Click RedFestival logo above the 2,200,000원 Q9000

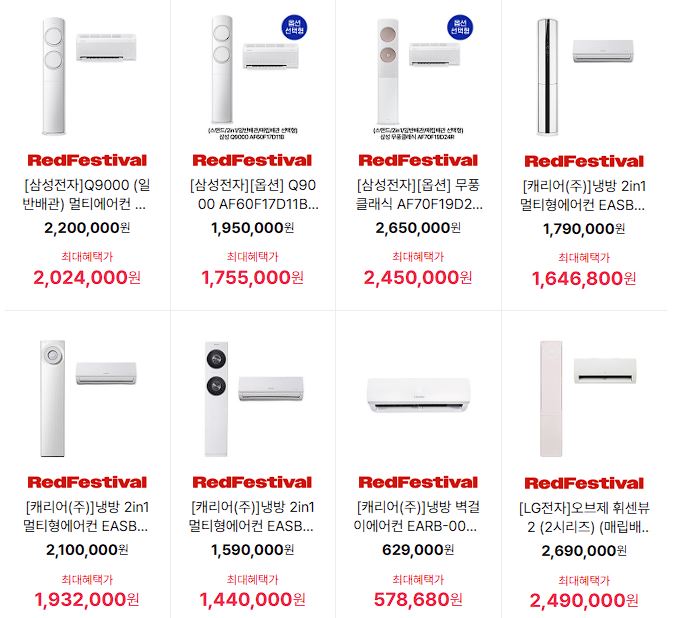(x=87, y=161)
